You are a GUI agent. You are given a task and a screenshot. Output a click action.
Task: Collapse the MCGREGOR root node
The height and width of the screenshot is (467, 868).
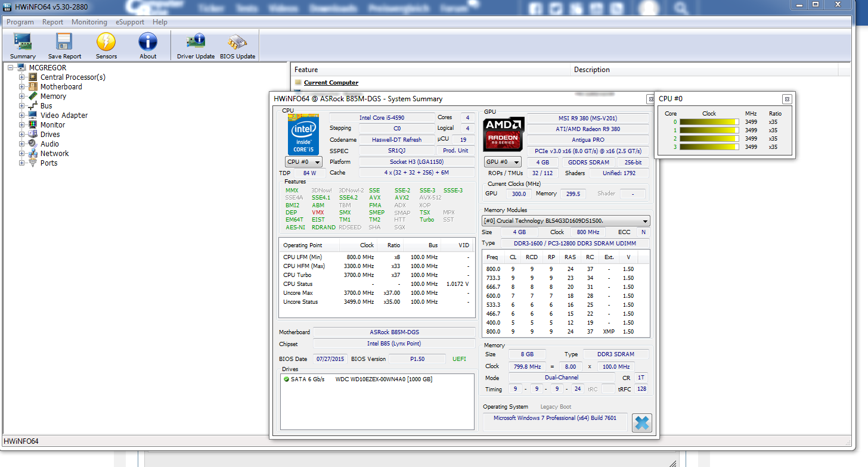(x=11, y=67)
